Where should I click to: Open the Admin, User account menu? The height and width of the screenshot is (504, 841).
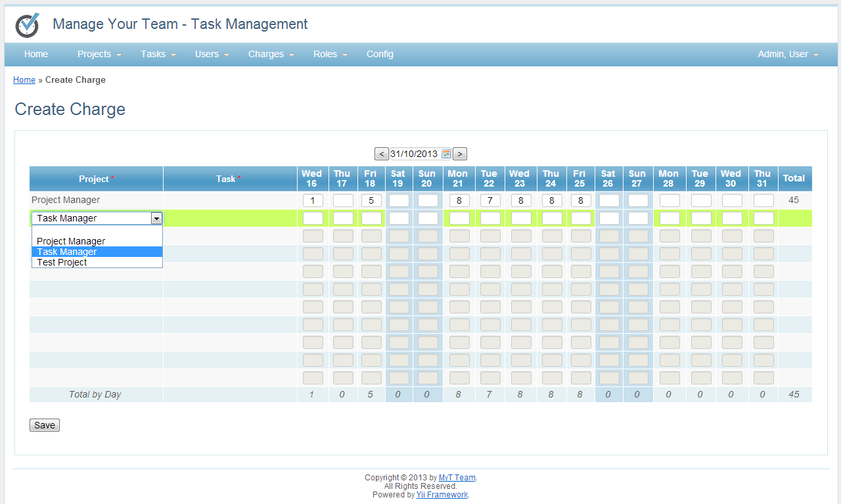(x=783, y=54)
